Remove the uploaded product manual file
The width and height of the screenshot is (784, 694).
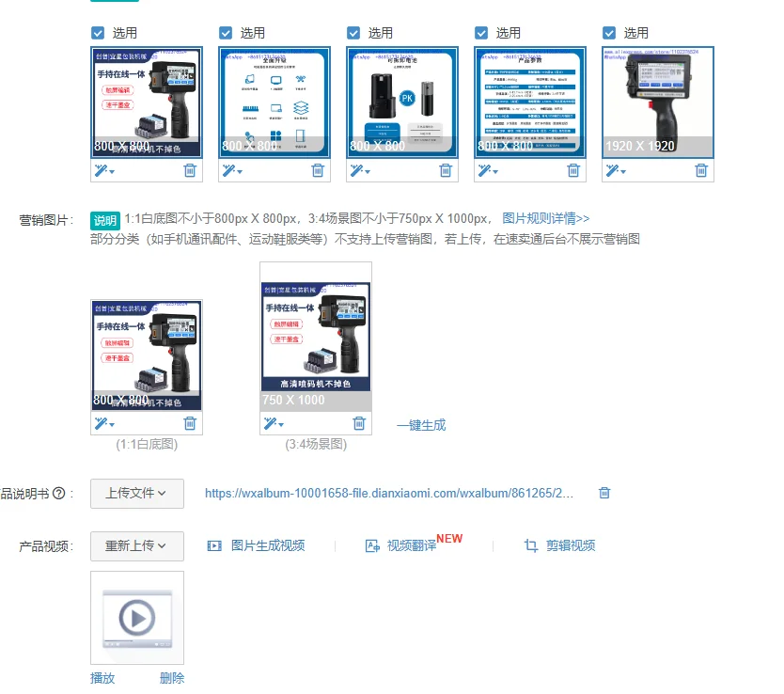coord(604,493)
